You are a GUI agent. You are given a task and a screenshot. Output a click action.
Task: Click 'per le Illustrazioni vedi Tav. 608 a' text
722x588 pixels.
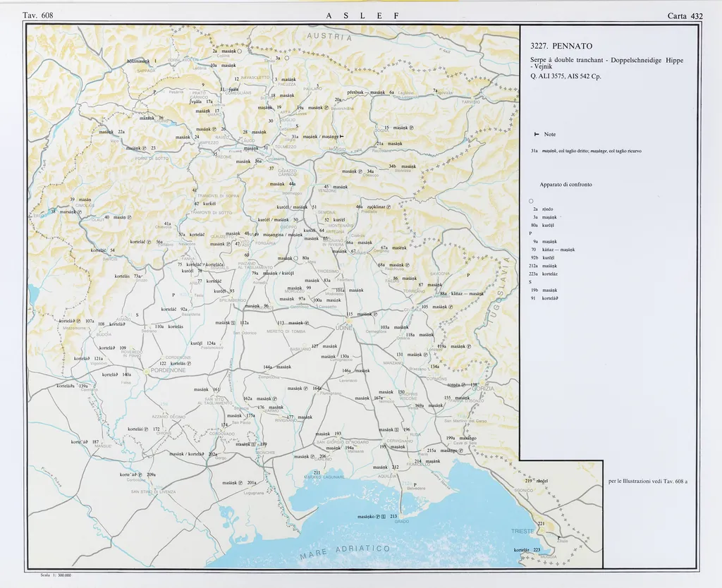[x=647, y=482]
